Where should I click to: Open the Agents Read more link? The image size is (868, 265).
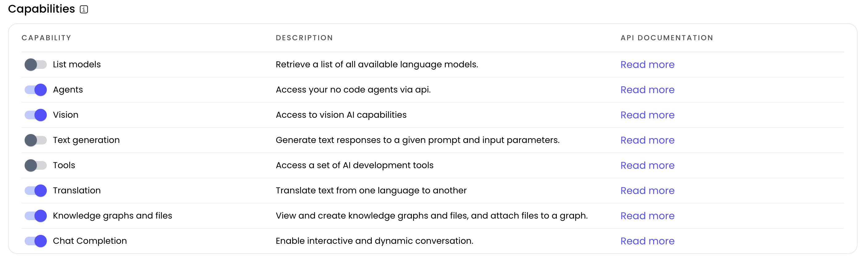[x=647, y=90]
